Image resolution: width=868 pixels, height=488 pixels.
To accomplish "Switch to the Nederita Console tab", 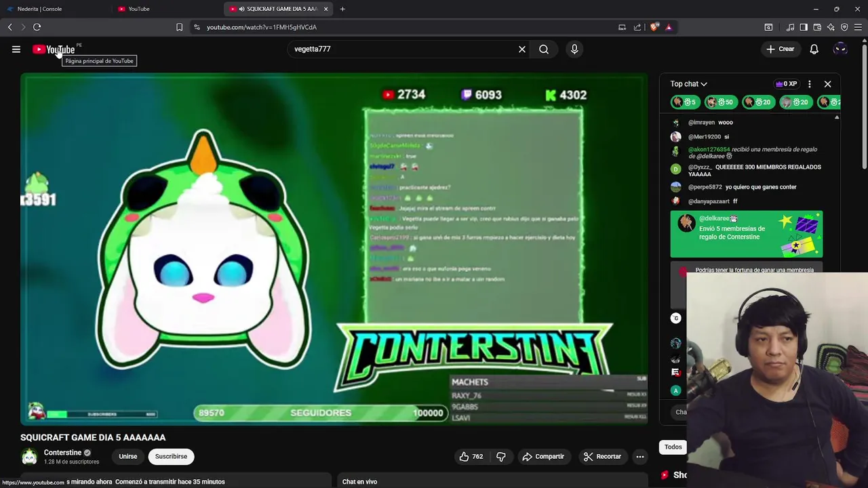I will coord(54,9).
